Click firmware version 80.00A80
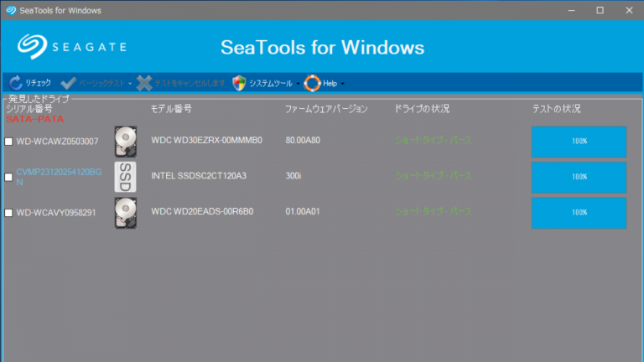This screenshot has height=362, width=644. [303, 141]
